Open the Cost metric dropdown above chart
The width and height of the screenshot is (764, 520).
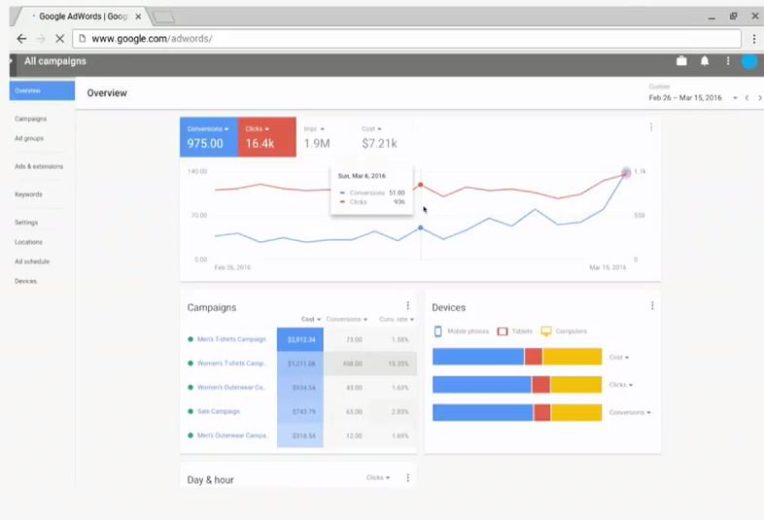pos(371,129)
